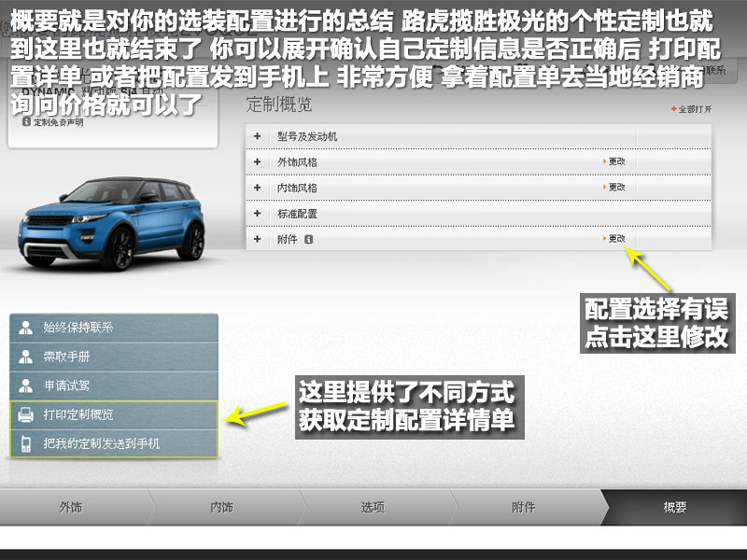Expand the 标准配置 section

pyautogui.click(x=258, y=214)
